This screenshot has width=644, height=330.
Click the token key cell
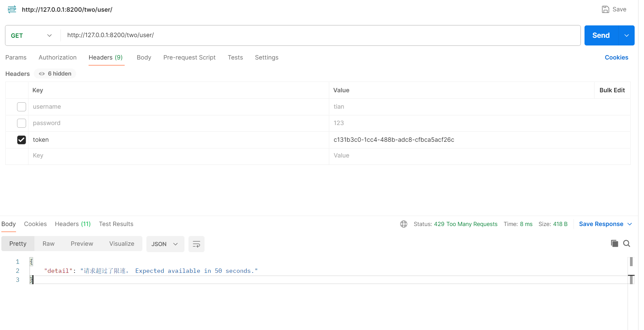point(178,140)
